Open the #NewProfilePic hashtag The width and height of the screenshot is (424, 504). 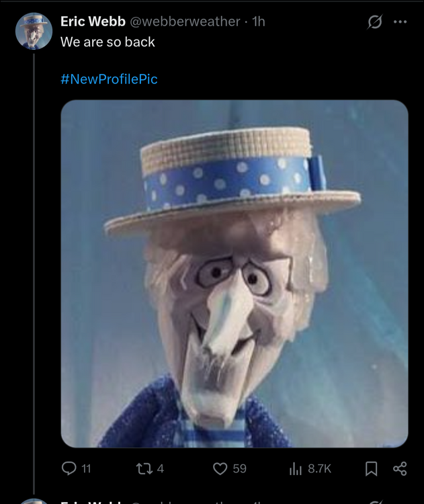(x=109, y=79)
